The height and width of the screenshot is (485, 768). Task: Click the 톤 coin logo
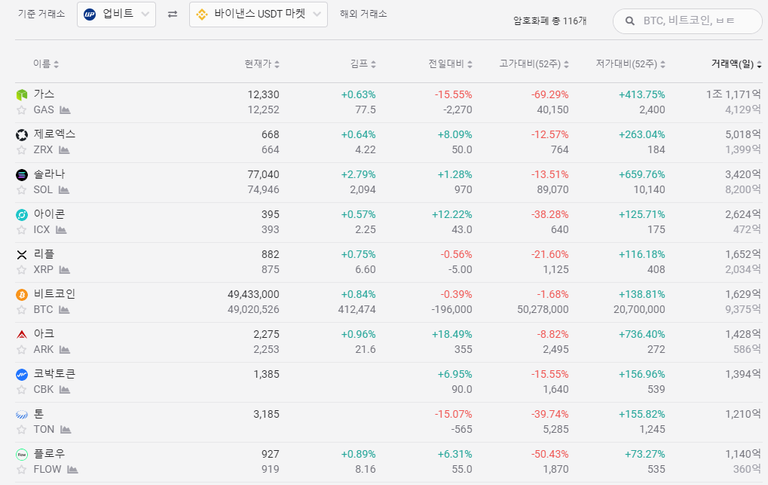[22, 414]
